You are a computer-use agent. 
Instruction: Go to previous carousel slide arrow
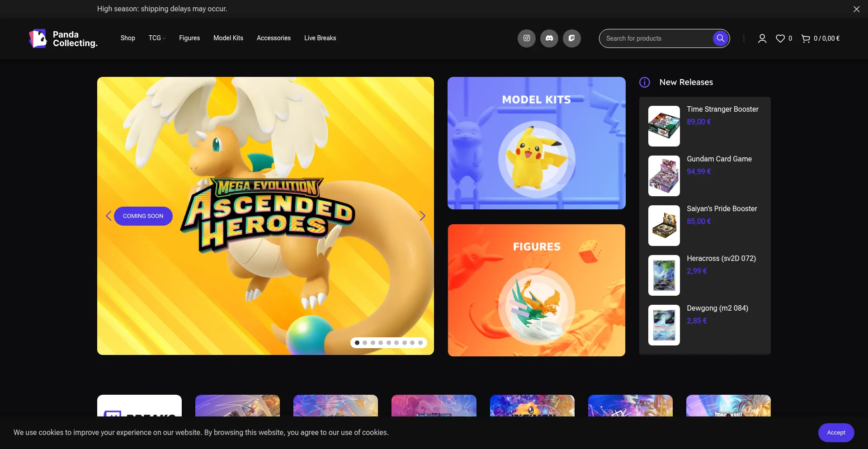108,216
